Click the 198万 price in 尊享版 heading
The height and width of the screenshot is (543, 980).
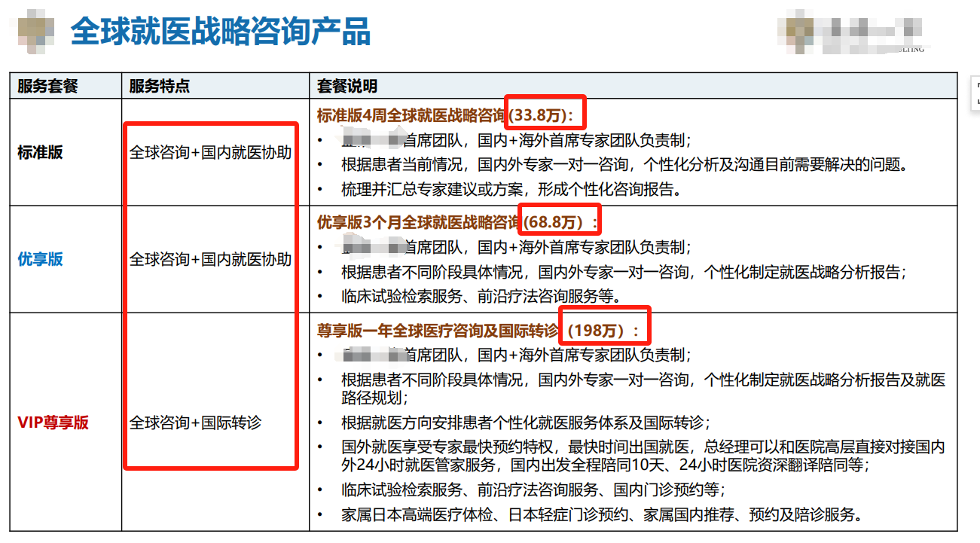click(x=603, y=330)
